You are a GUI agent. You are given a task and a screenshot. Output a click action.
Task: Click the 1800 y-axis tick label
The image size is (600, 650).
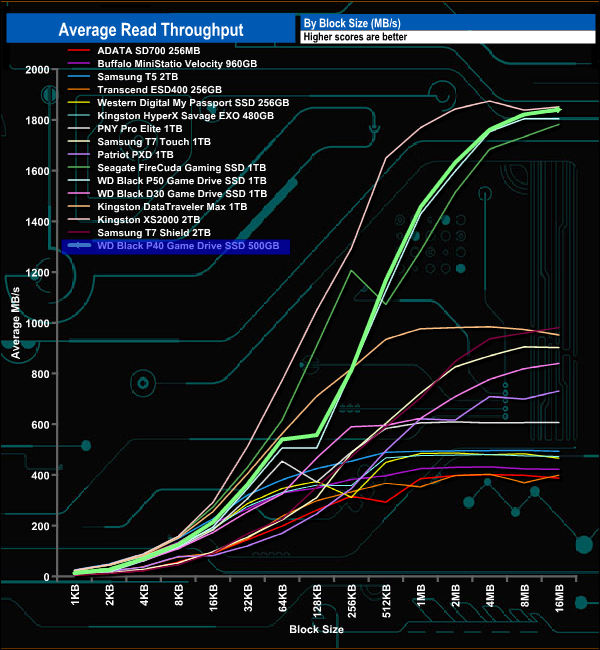coord(37,120)
